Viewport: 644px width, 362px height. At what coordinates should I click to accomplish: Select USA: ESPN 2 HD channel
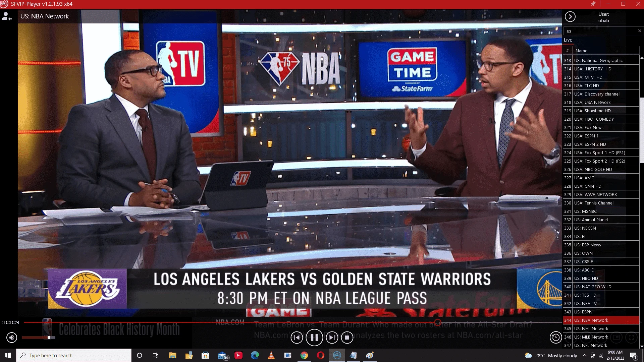[x=601, y=144]
